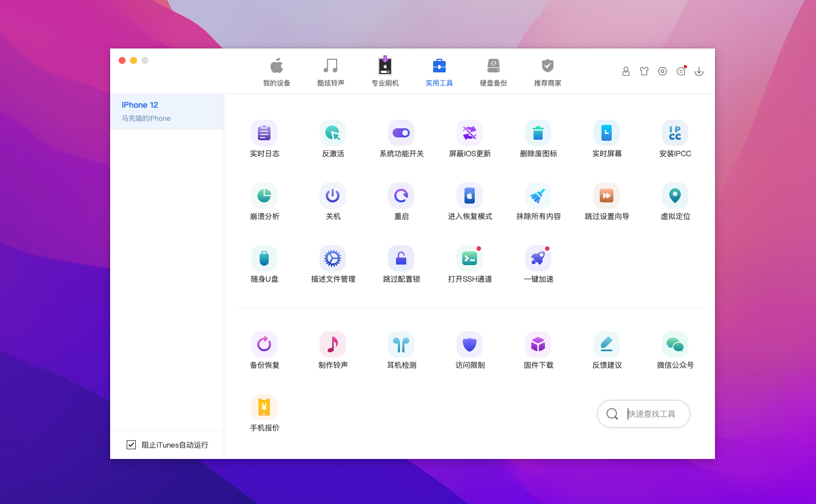Screen dimensions: 816x504
Task: Select iPhone 12 device in sidebar
Action: (x=167, y=112)
